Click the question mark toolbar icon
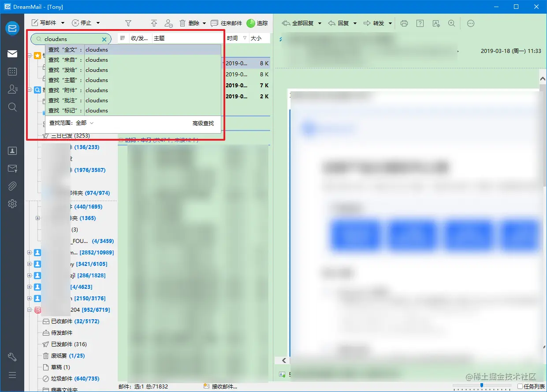 click(x=420, y=23)
